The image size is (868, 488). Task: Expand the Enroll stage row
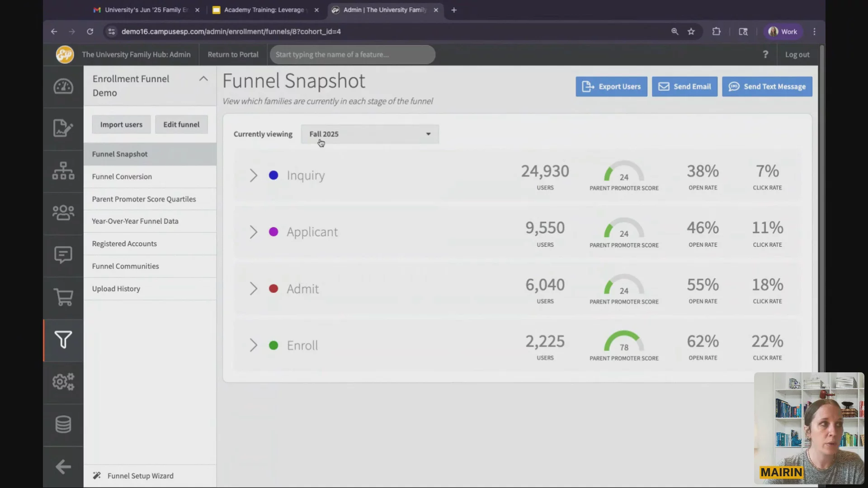[253, 346]
